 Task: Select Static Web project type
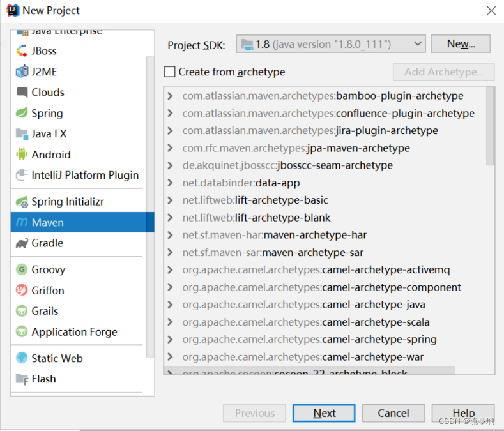point(79,358)
